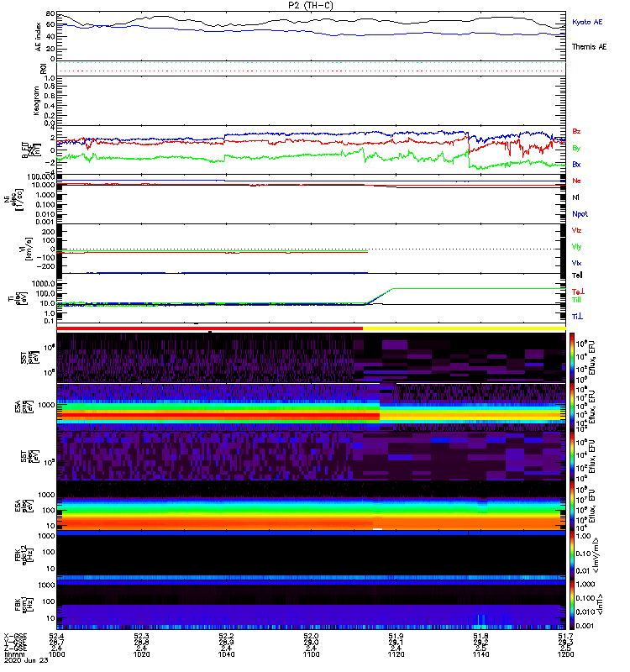
Task: Click the red Ne density legend label
Action: (x=576, y=181)
